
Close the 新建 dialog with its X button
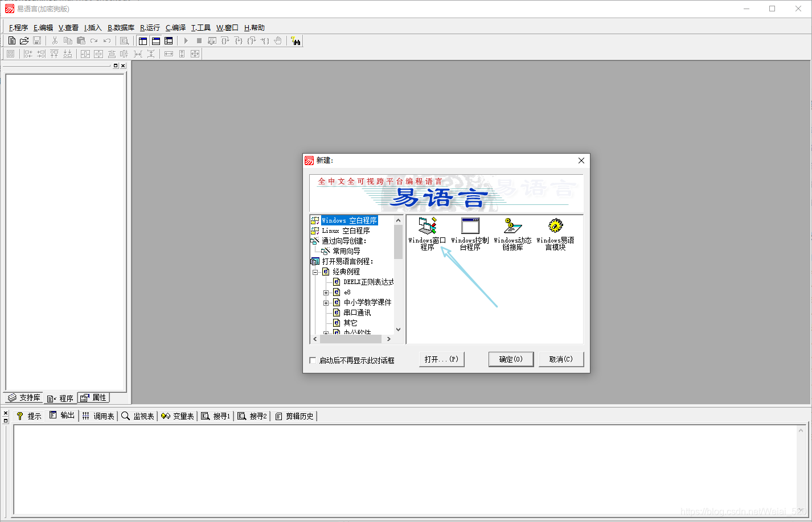[x=581, y=161]
